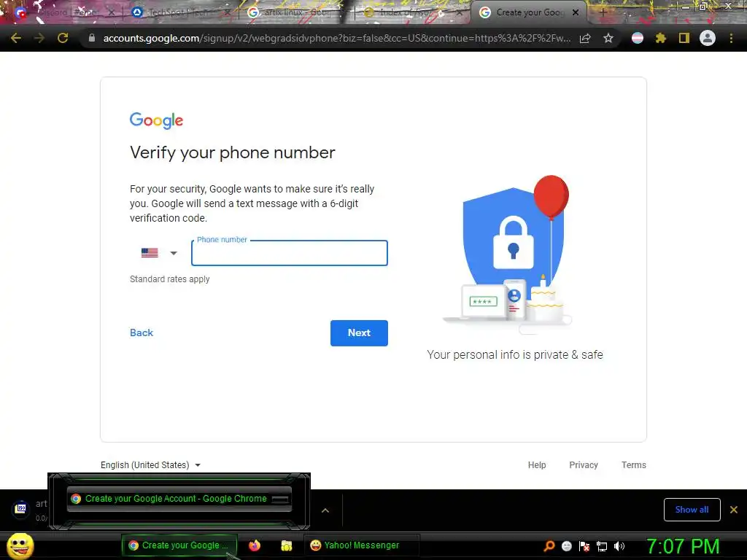Screen dimensions: 747x560
Task: Click the Firefox icon in taskbar
Action: tap(255, 545)
